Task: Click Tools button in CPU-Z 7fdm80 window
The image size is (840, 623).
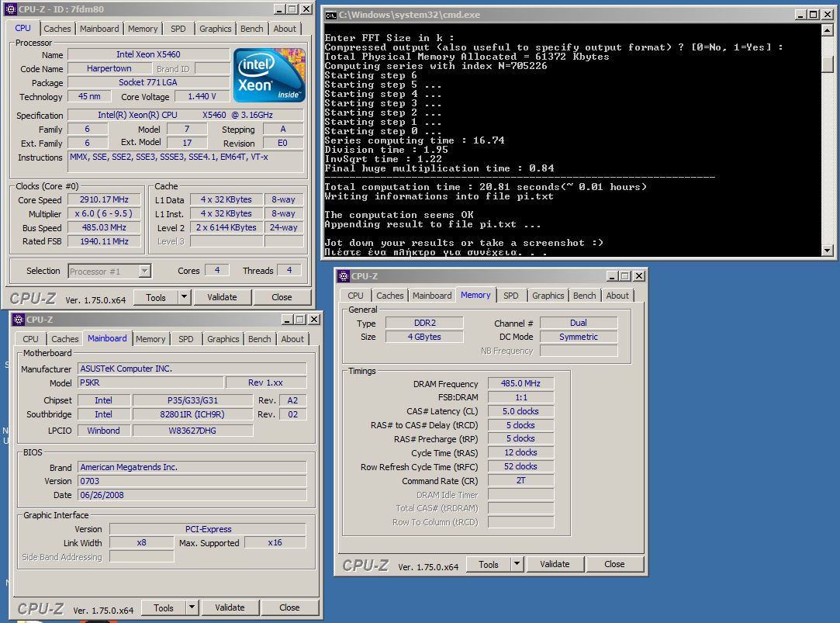Action: click(155, 297)
